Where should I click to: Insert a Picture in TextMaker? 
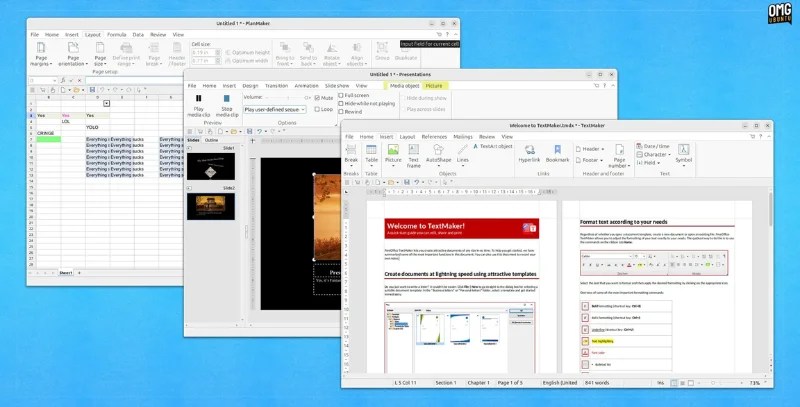[393, 155]
